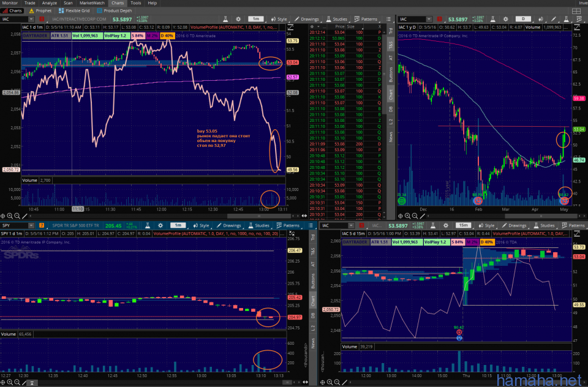The width and height of the screenshot is (588, 387).
Task: Expand the symbol dropdown arrow in IAC 1m chart
Action: 31,19
